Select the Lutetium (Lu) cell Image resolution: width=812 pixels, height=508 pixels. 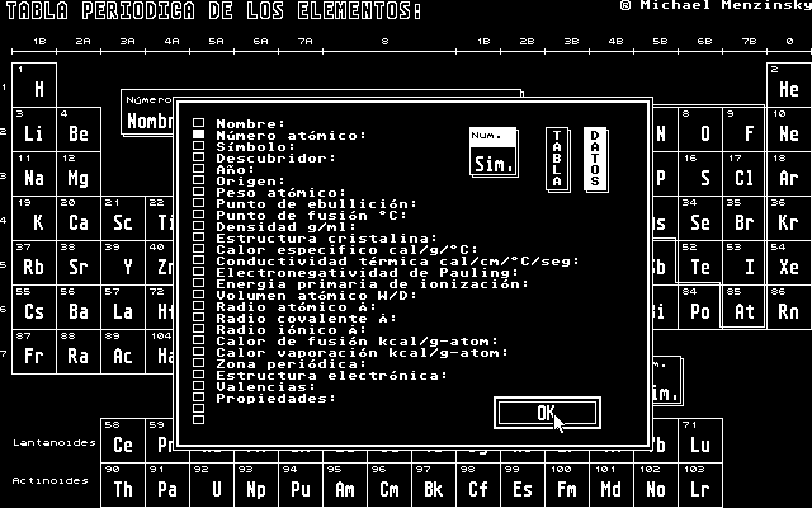(x=700, y=441)
